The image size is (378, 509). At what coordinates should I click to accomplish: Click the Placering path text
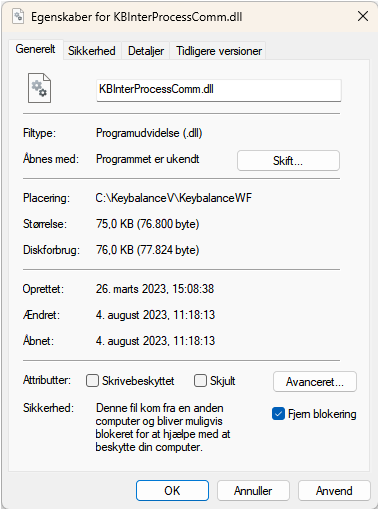pyautogui.click(x=174, y=198)
